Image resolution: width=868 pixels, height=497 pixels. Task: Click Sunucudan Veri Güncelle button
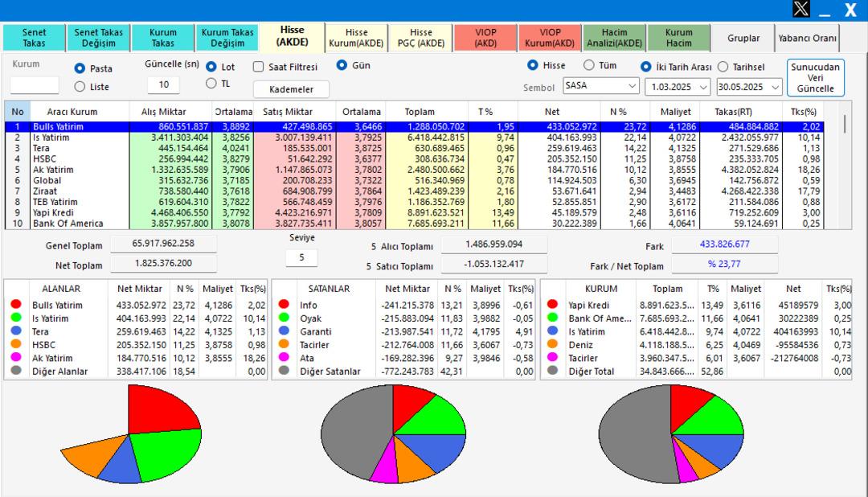[816, 77]
